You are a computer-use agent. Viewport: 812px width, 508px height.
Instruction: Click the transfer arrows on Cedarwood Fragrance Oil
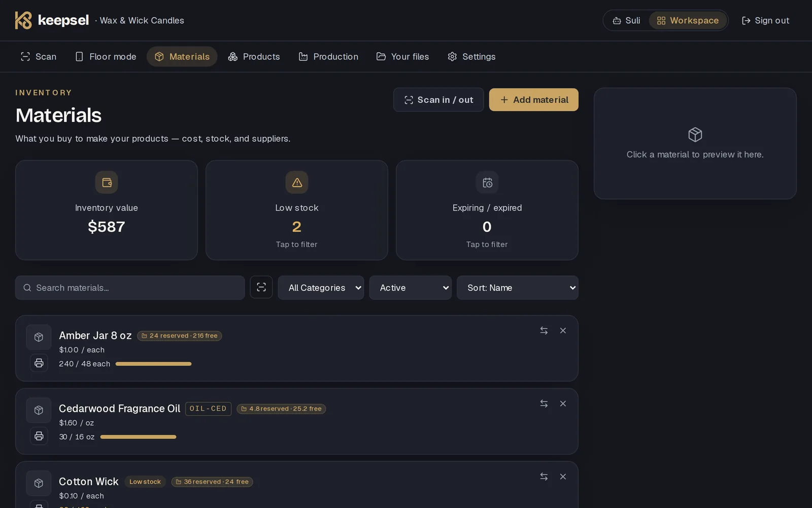tap(544, 404)
